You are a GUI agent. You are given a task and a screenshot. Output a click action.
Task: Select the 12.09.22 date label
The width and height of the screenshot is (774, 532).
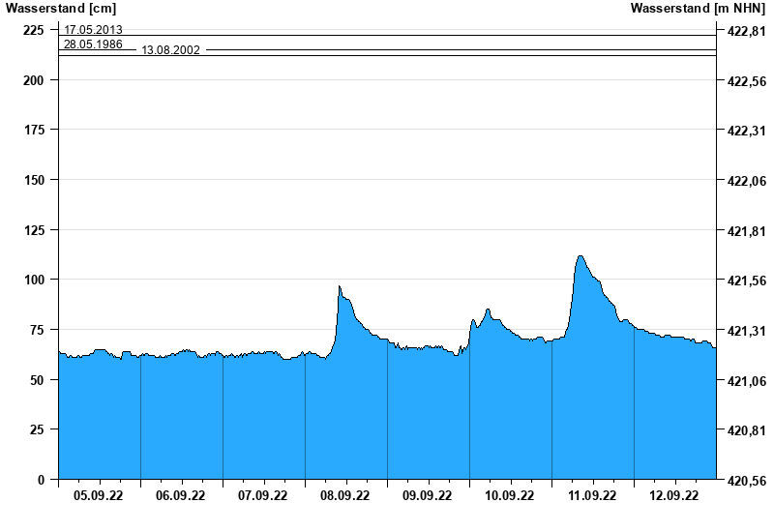[x=673, y=495]
